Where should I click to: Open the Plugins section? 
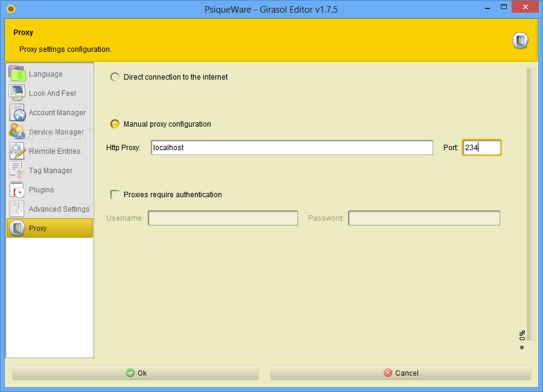pyautogui.click(x=50, y=190)
